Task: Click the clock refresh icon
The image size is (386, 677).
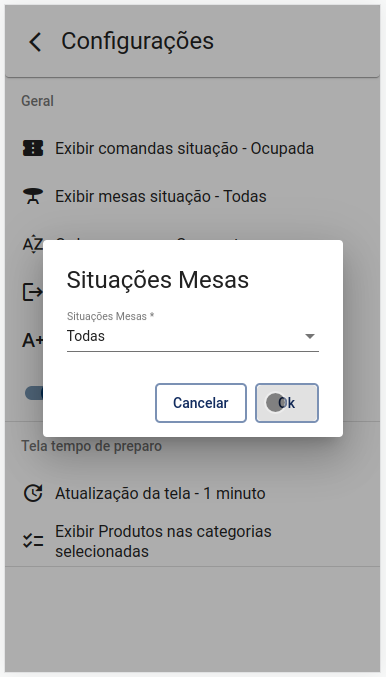Action: (x=33, y=493)
